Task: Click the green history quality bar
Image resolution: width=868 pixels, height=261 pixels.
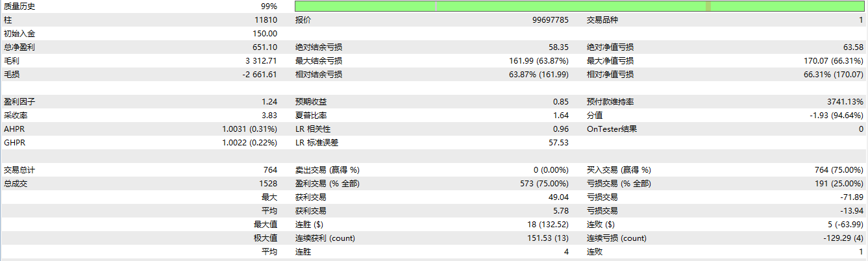Action: (579, 6)
